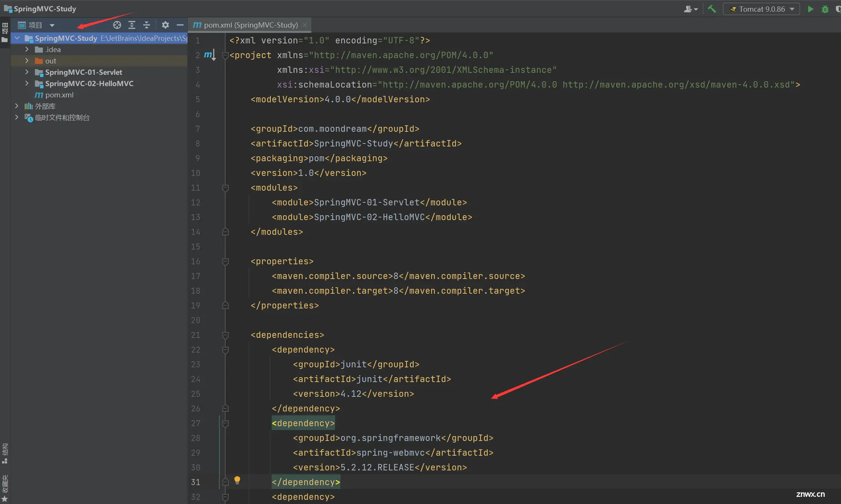Fold the properties block at line 16
This screenshot has height=504, width=841.
coord(226,261)
